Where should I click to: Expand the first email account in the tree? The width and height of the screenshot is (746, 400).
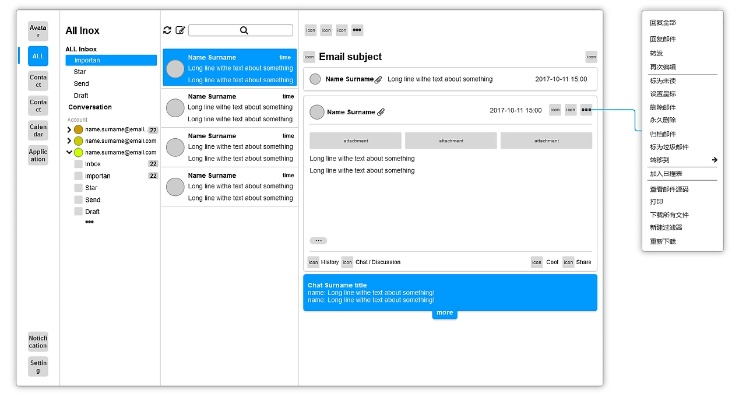click(69, 129)
